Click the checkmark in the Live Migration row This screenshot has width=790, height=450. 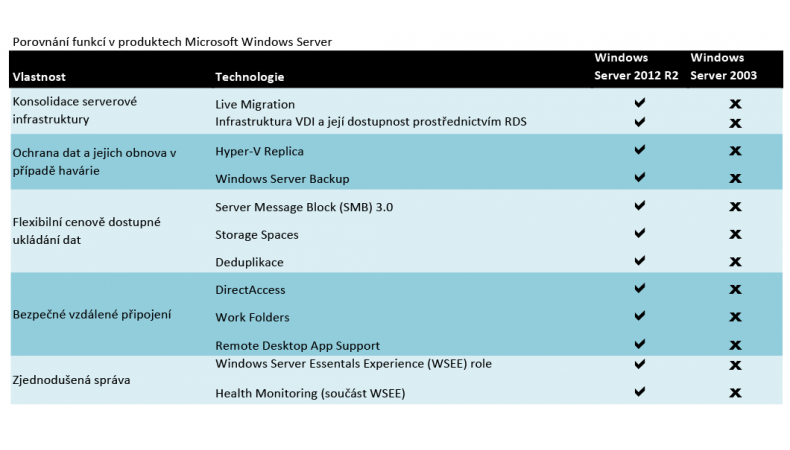639,104
